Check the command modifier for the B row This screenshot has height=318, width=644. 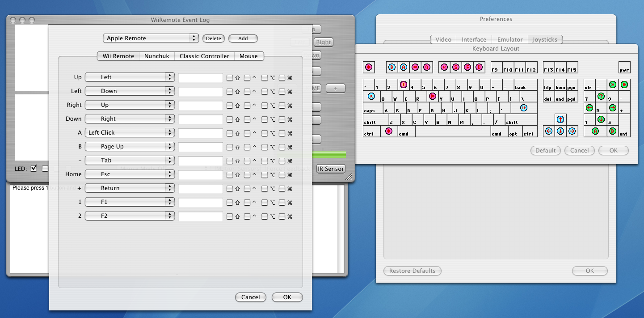282,147
